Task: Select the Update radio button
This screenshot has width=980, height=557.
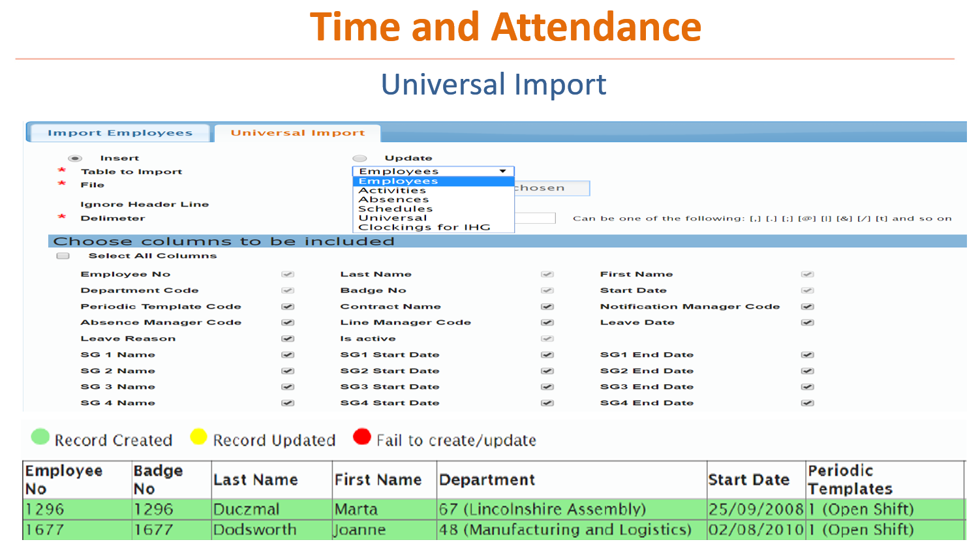Action: coord(360,157)
